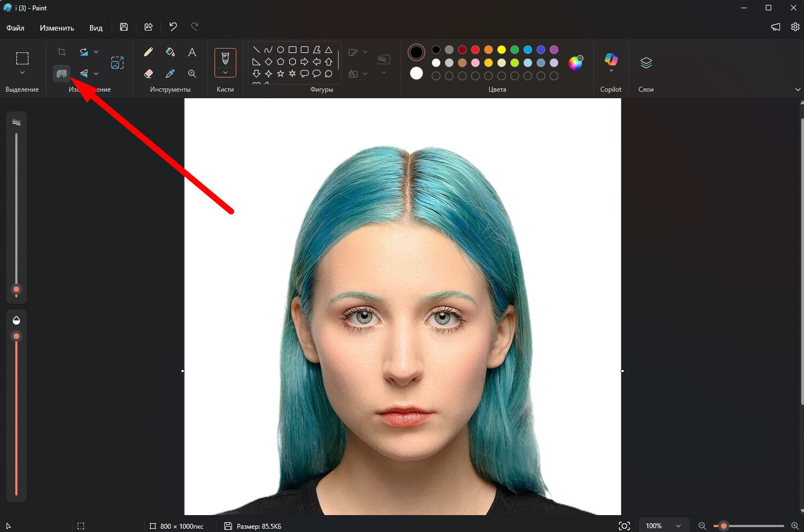Screen dimensions: 804x532
Task: Choose the Fill bucket tool
Action: (x=170, y=52)
